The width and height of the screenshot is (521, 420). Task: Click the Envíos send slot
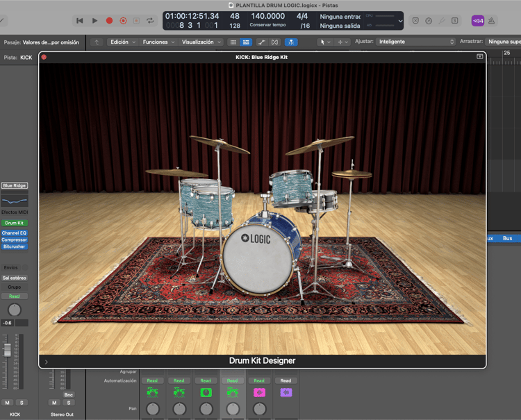point(11,267)
